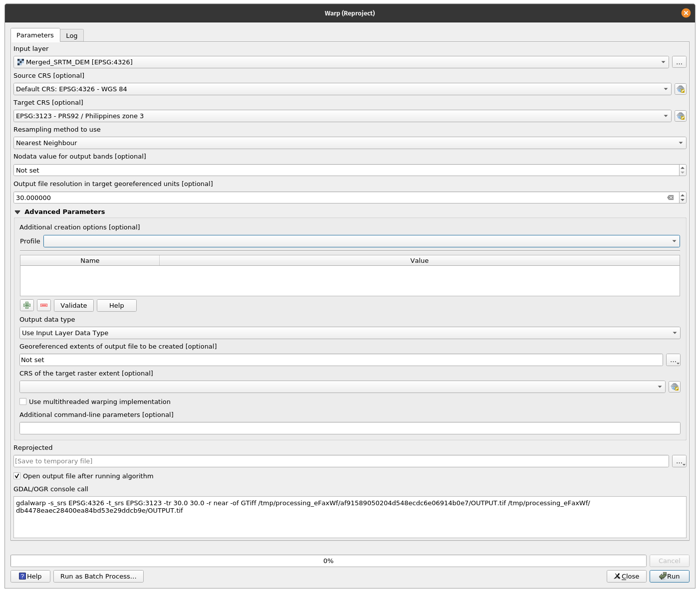This screenshot has width=700, height=593.
Task: Change Resampling method from Nearest Neighbour
Action: [x=350, y=143]
